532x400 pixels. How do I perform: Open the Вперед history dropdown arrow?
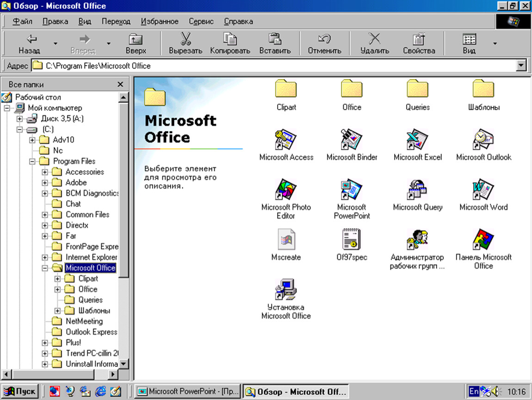(x=109, y=44)
